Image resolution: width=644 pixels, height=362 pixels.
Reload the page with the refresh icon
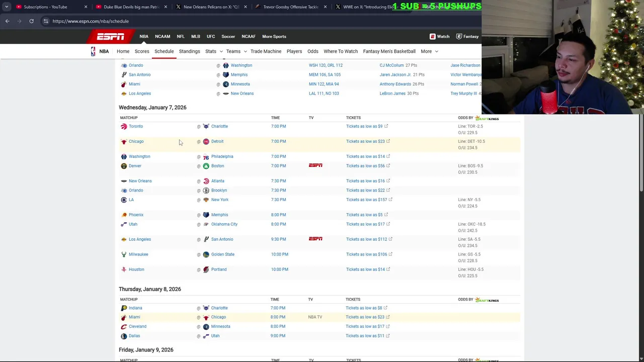click(31, 21)
